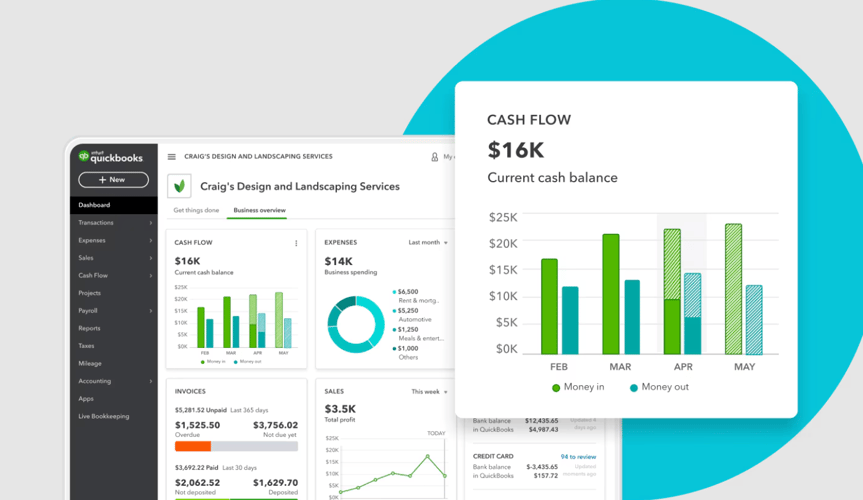Click the APR money out bar in popup

click(692, 314)
